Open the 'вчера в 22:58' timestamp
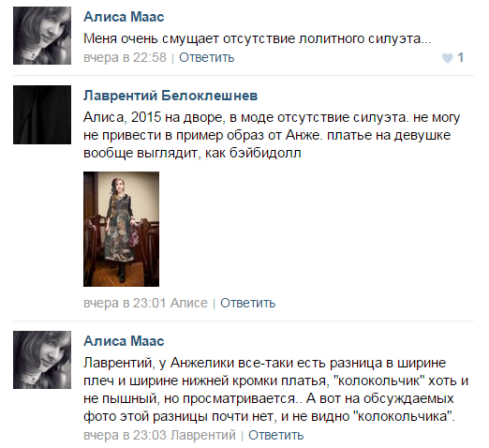 (x=125, y=58)
